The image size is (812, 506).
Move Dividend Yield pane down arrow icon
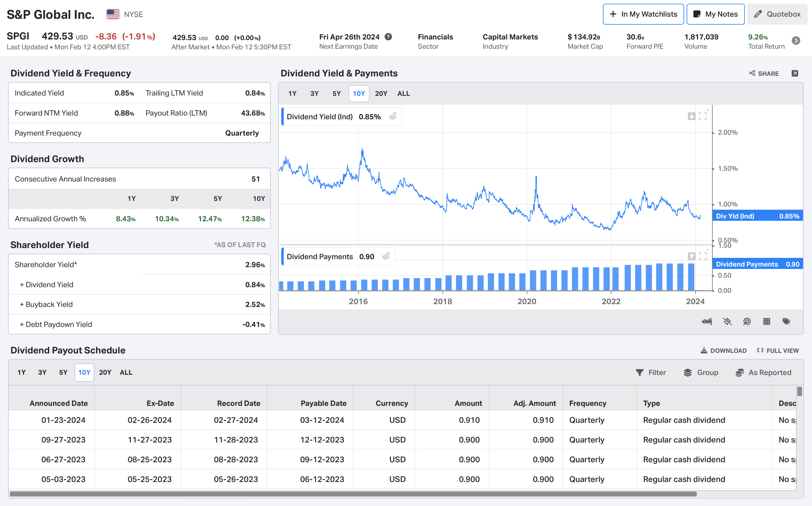691,116
